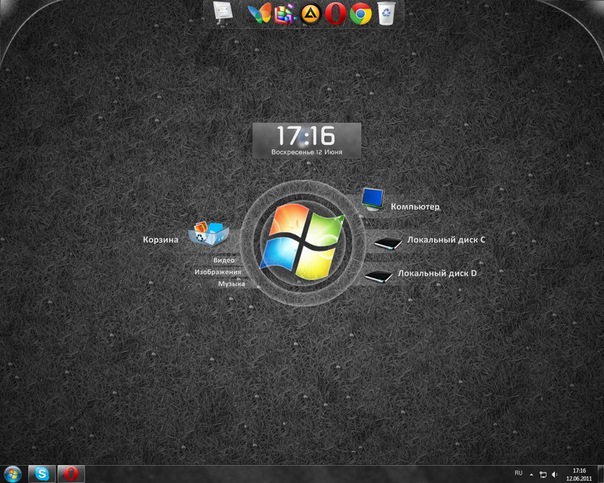Open the Recycle Bin in the top dock
Viewport: 604px width, 483px height.
coord(386,13)
